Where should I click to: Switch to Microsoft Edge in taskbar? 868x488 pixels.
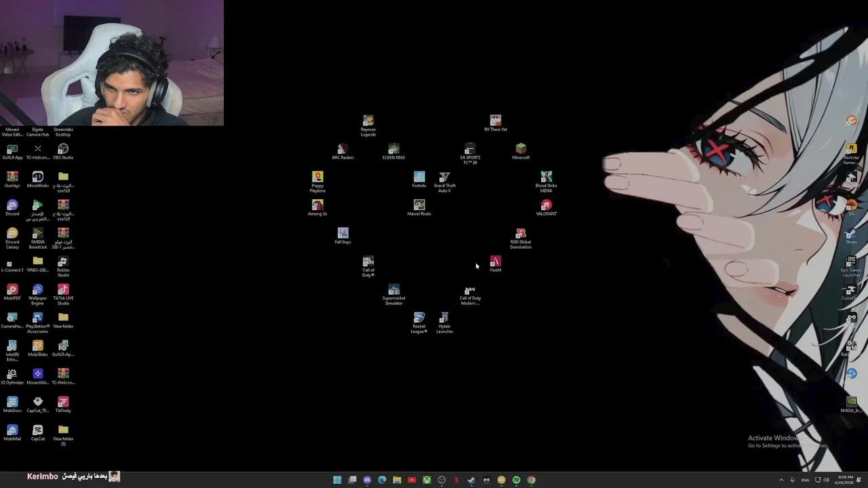382,480
